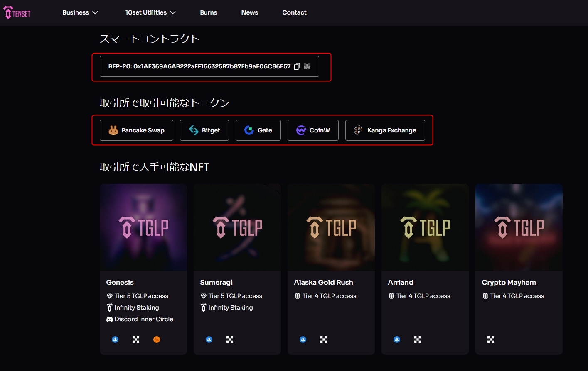Expand the Business dropdown menu
Viewport: 588px width, 371px height.
coord(80,12)
